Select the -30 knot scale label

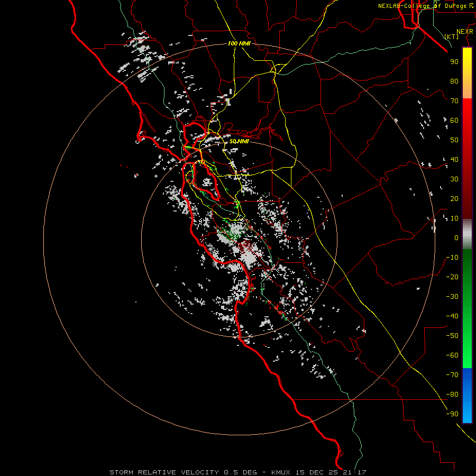(452, 297)
